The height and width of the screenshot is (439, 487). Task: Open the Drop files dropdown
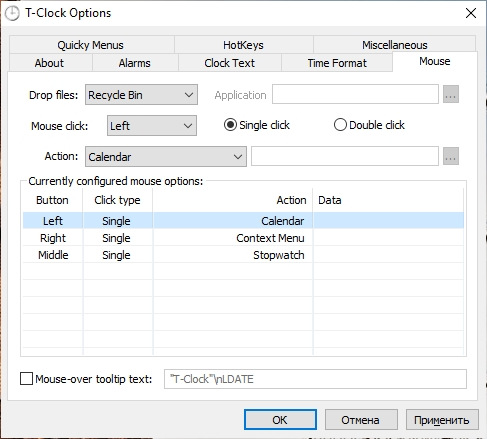pyautogui.click(x=141, y=95)
